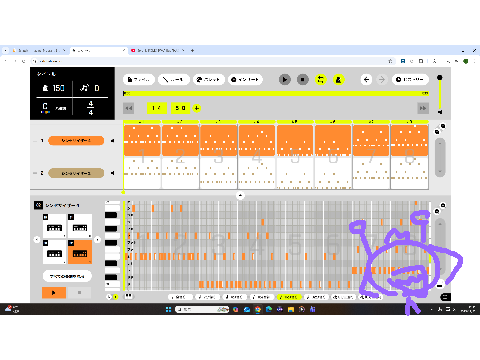Toggle the grid switch beside the yellow dot

[x=128, y=296]
